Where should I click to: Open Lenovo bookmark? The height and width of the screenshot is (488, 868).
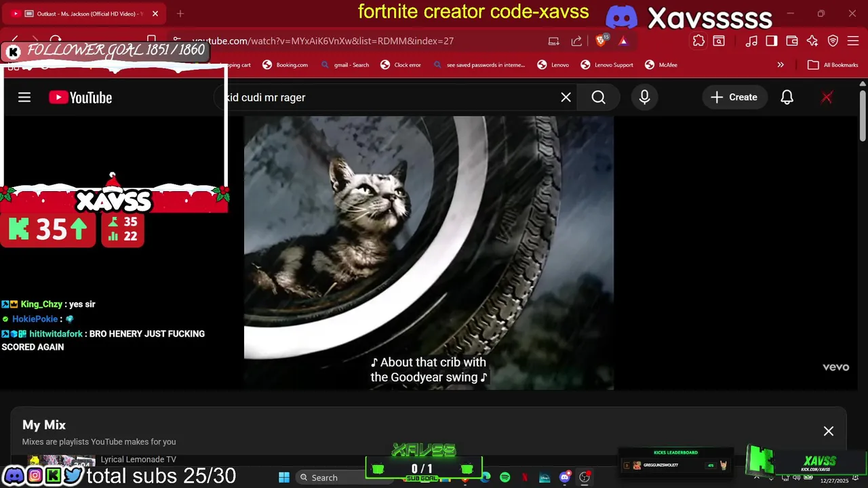point(553,65)
